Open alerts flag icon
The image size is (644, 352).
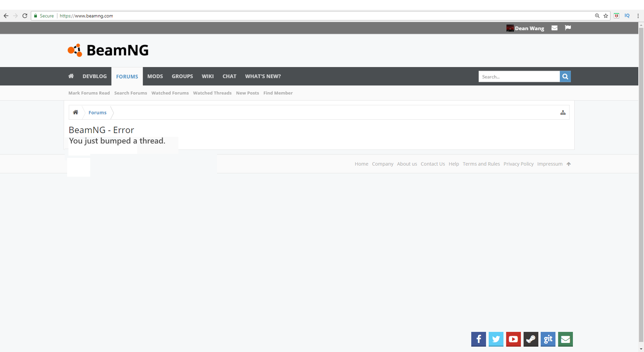click(x=568, y=28)
